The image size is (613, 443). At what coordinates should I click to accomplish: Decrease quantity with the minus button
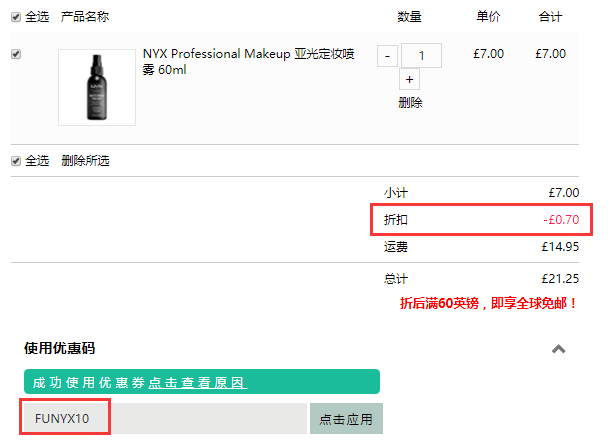click(387, 56)
